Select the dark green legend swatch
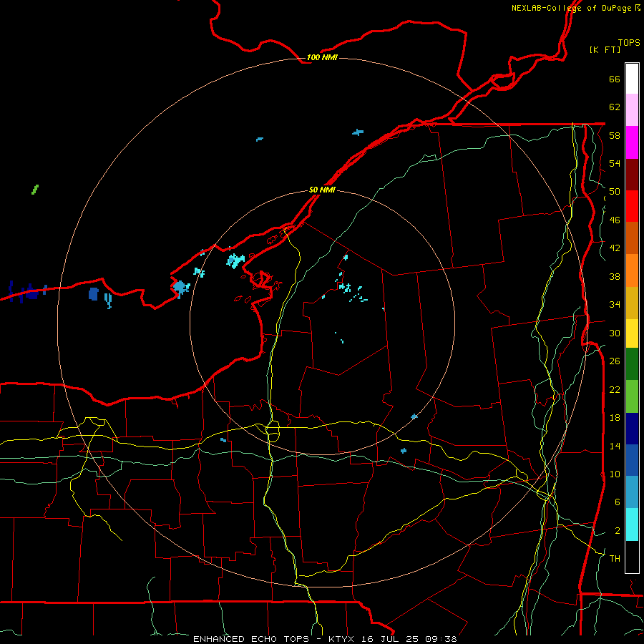 point(632,364)
